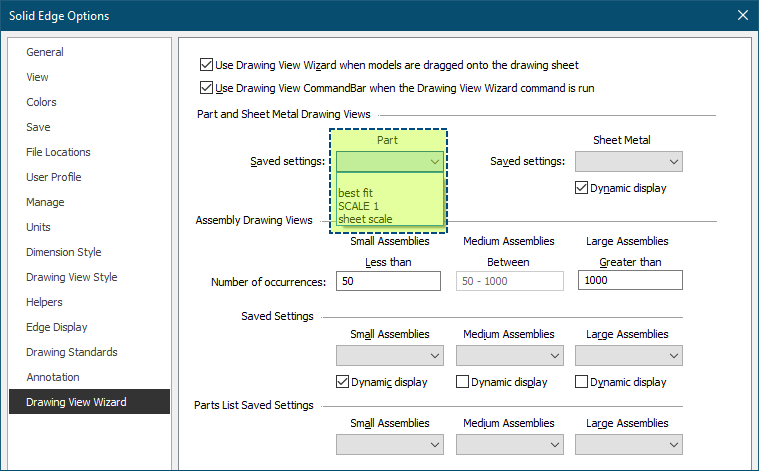Screen dimensions: 759x471
Task: Toggle Small Assemblies Dynamic display checkbox
Action: pyautogui.click(x=342, y=382)
